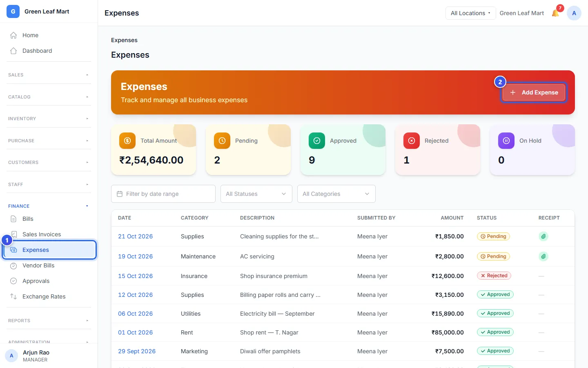This screenshot has height=368, width=588.
Task: Open the All Categories filter dropdown
Action: click(336, 194)
